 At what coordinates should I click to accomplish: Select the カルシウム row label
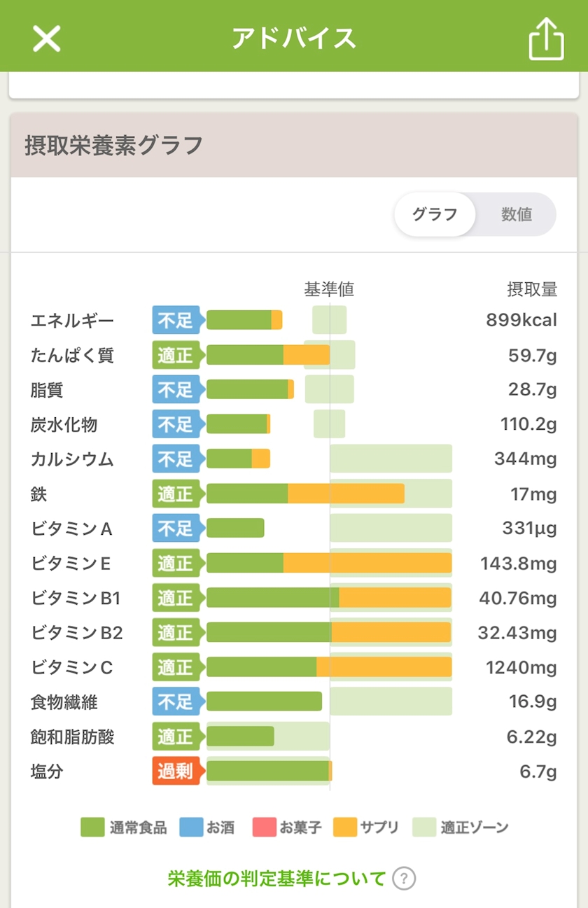[72, 460]
